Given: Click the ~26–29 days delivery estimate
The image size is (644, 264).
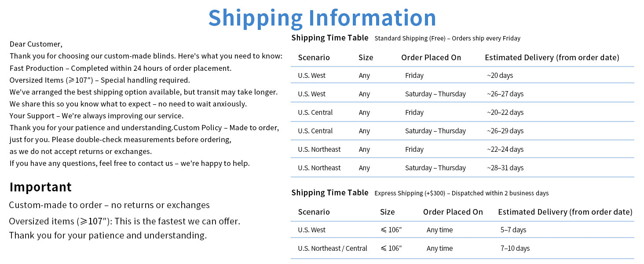Looking at the screenshot, I should point(505,131).
